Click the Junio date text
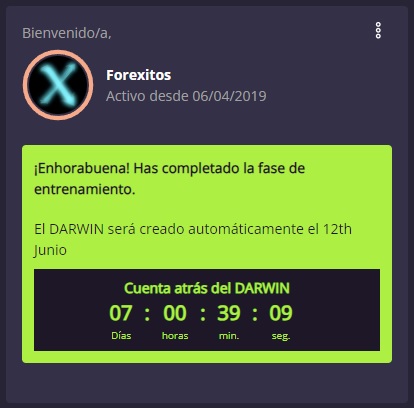 50,250
